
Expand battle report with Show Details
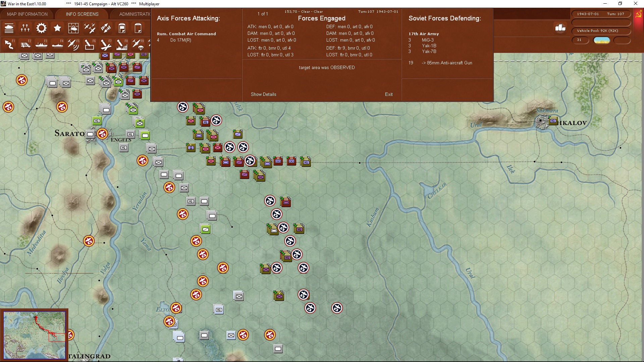click(263, 94)
